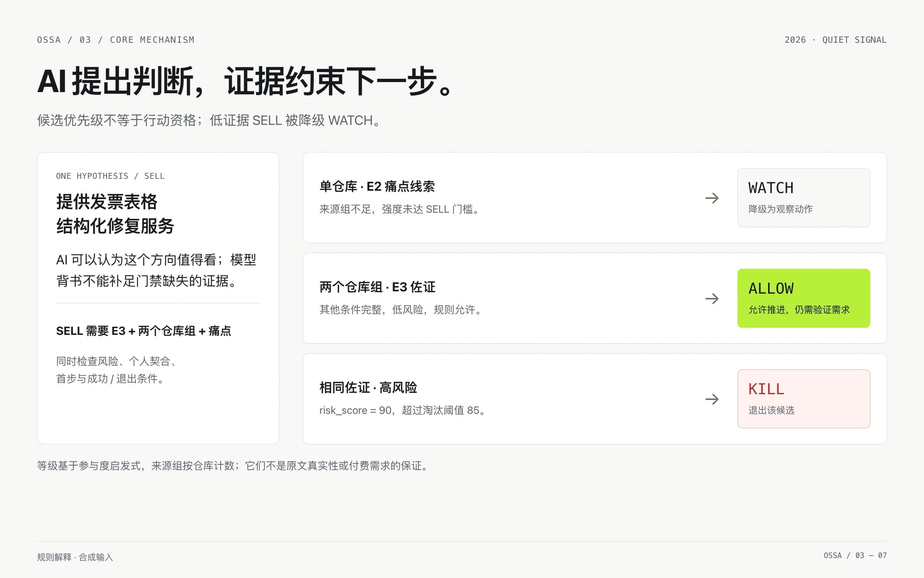The image size is (924, 578).
Task: Click the footnote 等级基于参与度启发式
Action: (233, 466)
